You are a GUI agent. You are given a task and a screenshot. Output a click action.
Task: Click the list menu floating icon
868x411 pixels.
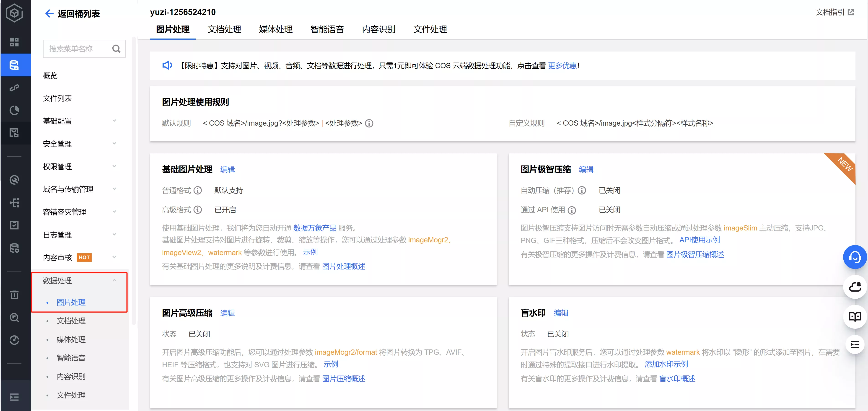click(855, 344)
